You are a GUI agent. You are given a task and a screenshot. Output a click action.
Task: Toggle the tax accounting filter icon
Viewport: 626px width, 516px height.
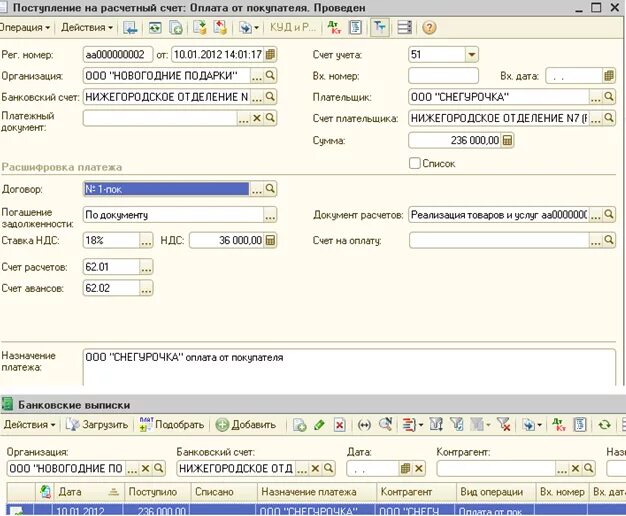tap(379, 28)
